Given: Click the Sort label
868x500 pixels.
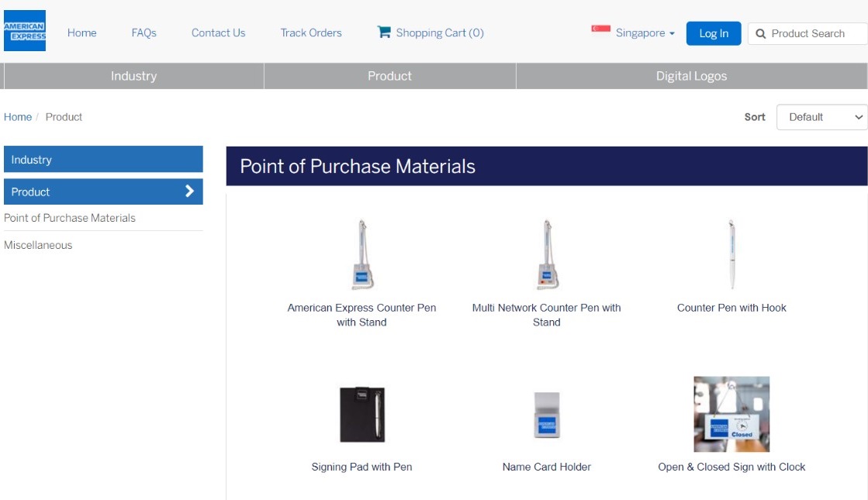Looking at the screenshot, I should click(x=755, y=117).
